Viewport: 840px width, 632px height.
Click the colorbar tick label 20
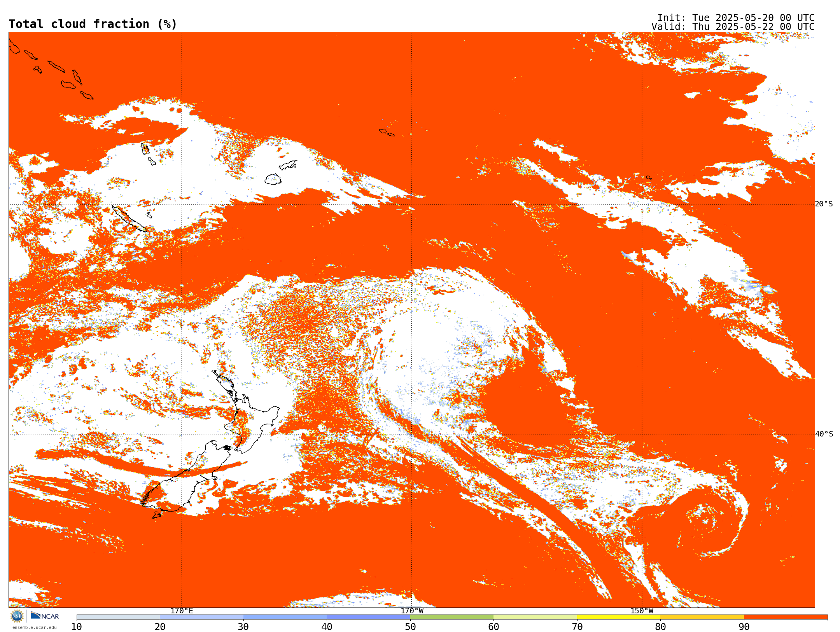pos(160,627)
